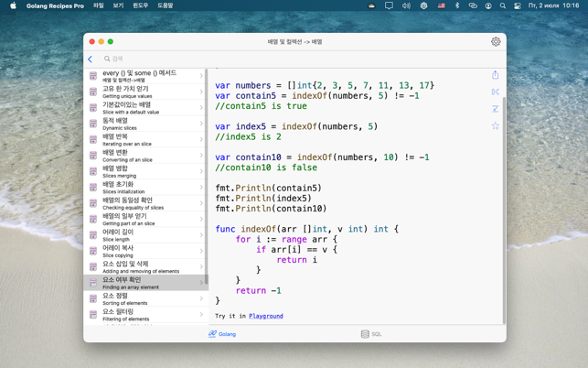The height and width of the screenshot is (368, 588).
Task: Click the Z-shaped icon above the star
Action: pos(496,109)
